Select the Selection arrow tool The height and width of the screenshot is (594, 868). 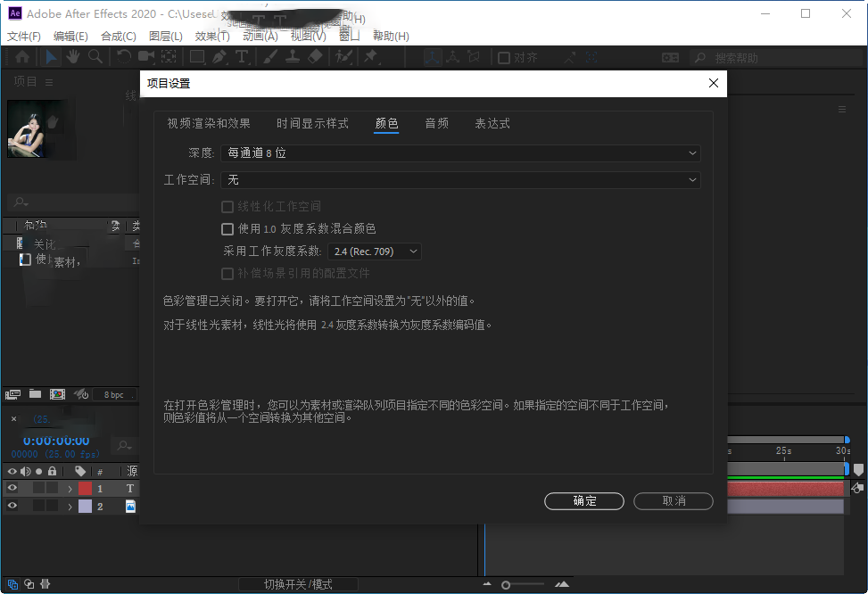pyautogui.click(x=50, y=57)
